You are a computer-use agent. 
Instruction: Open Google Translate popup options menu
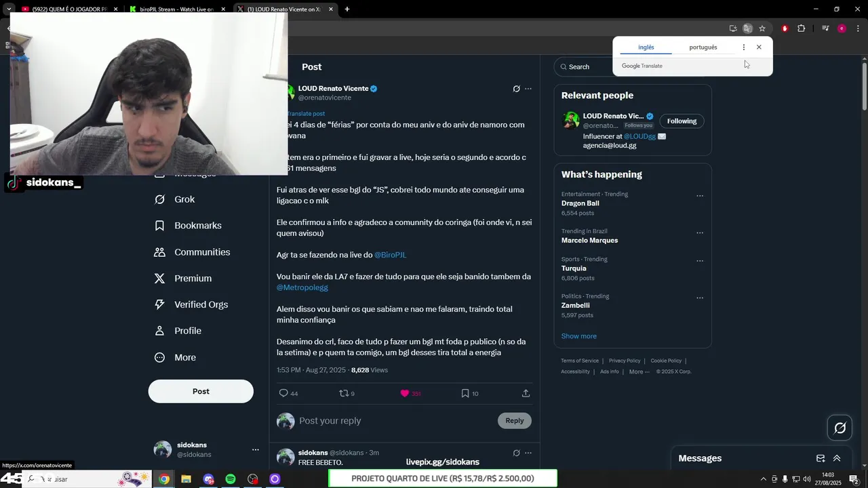click(x=744, y=47)
